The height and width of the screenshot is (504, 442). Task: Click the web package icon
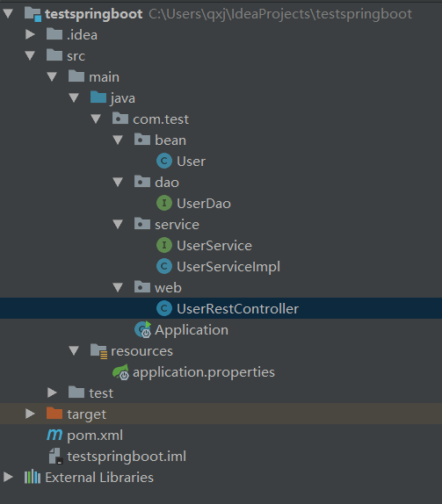(x=142, y=287)
